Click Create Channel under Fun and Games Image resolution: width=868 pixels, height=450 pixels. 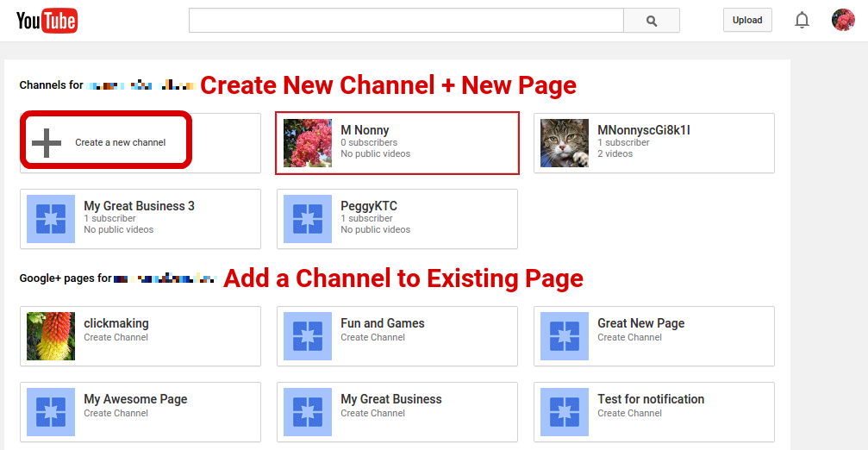coord(372,337)
